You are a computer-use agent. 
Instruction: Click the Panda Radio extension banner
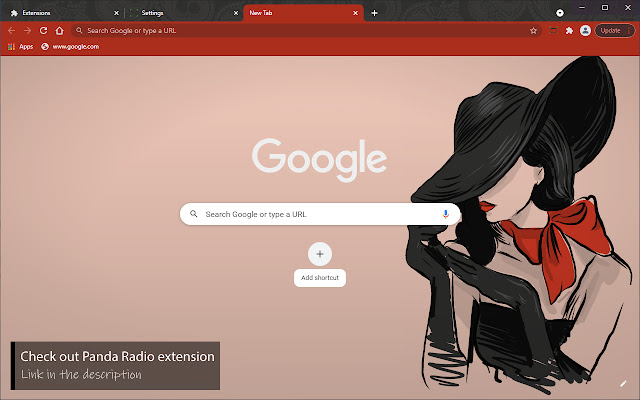(x=115, y=365)
